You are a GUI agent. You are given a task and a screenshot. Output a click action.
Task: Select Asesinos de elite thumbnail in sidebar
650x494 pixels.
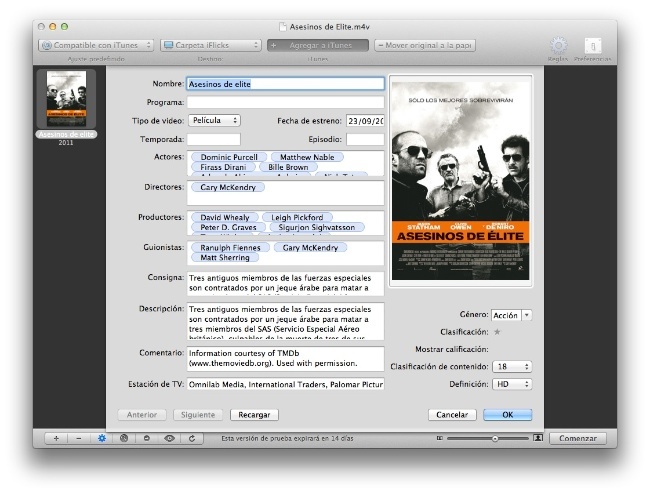(66, 99)
